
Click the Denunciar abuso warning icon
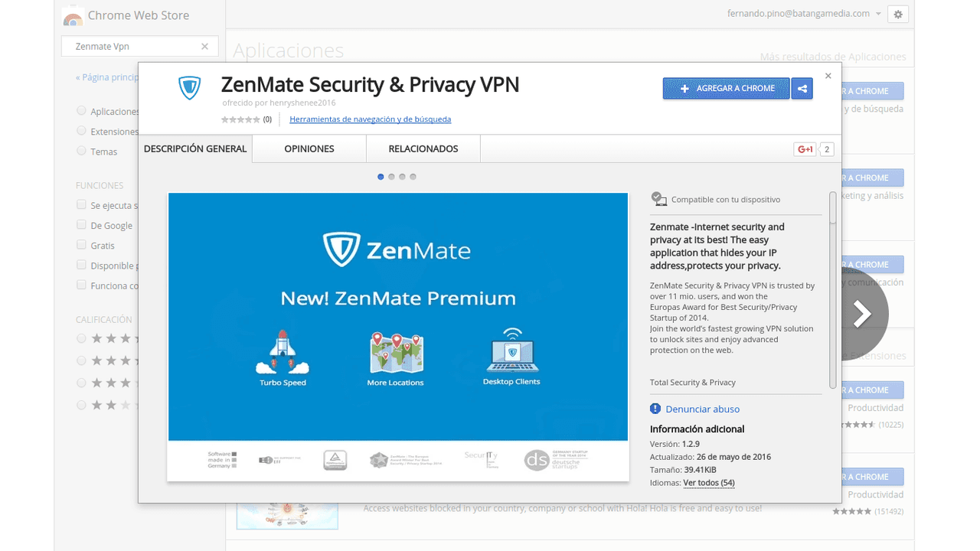(x=655, y=409)
